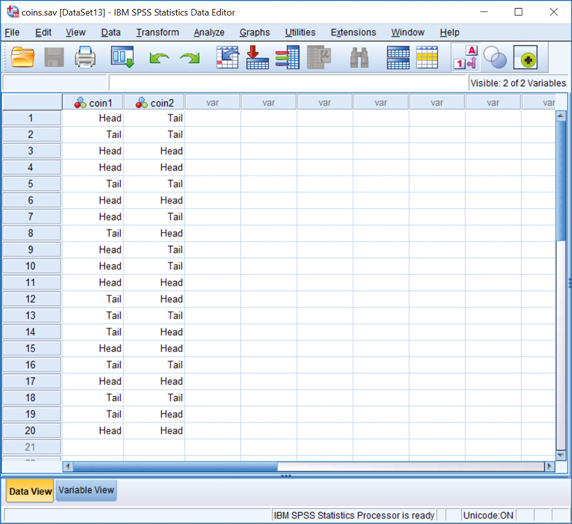
Task: Click the Visible: 2 of 2 Variables label
Action: 518,83
